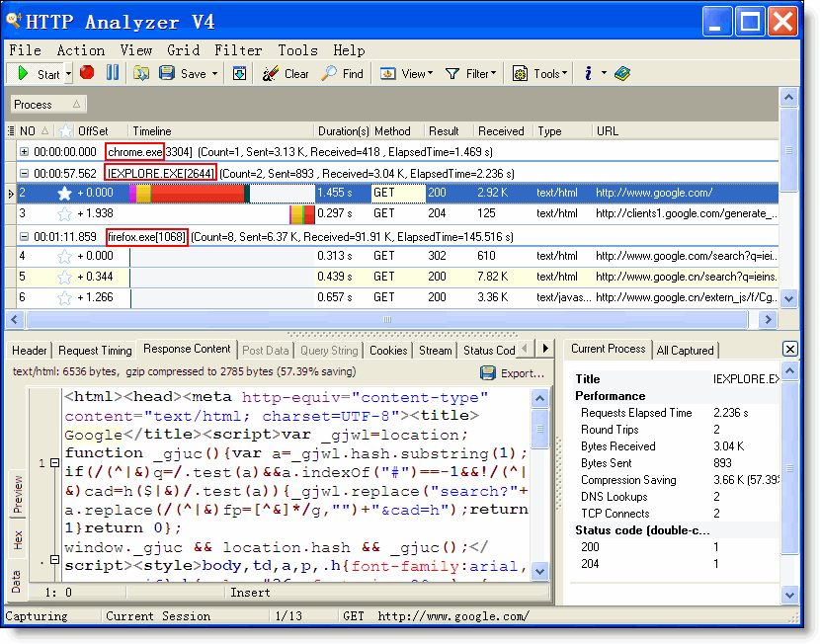Screen dimensions: 820x644
Task: Switch to the Cookies tab
Action: pyautogui.click(x=388, y=350)
